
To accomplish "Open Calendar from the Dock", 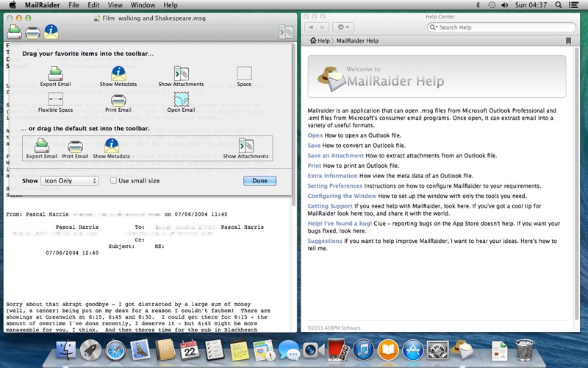I will [x=190, y=350].
